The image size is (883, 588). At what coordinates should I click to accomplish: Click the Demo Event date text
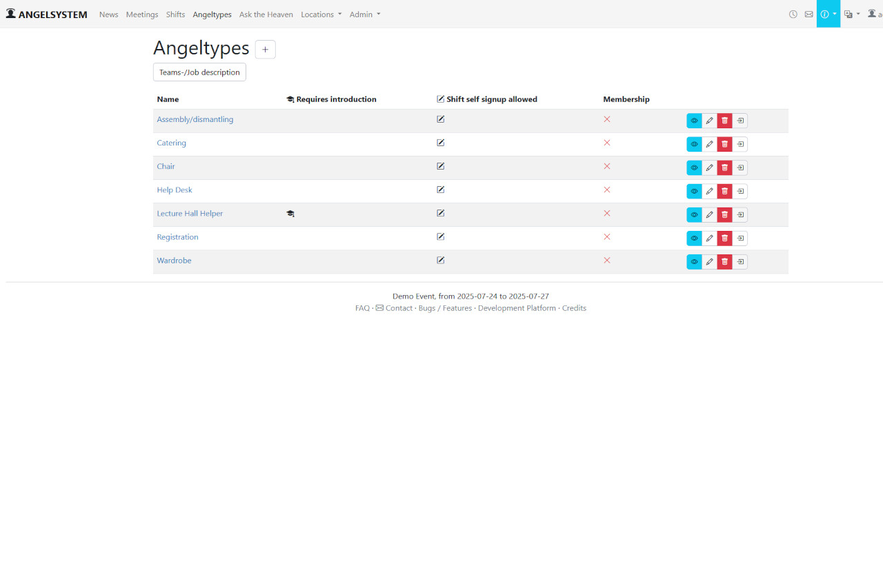(x=470, y=296)
